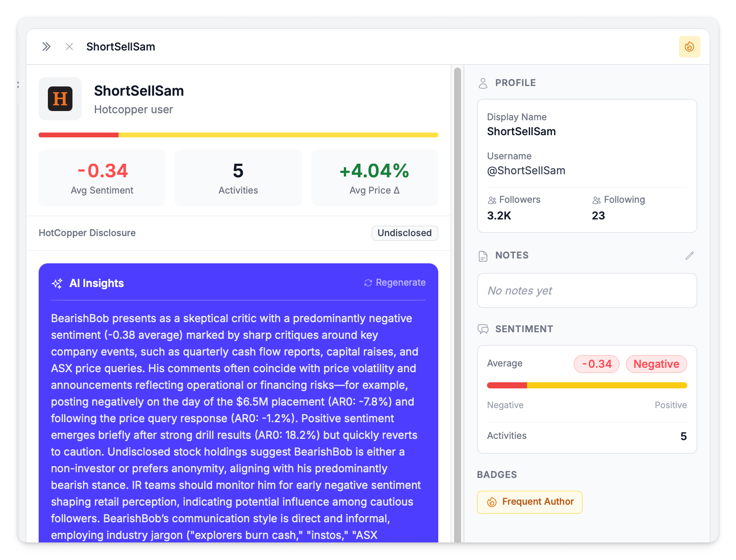This screenshot has width=736, height=560.
Task: Click the Sentiment section chat icon
Action: (483, 329)
